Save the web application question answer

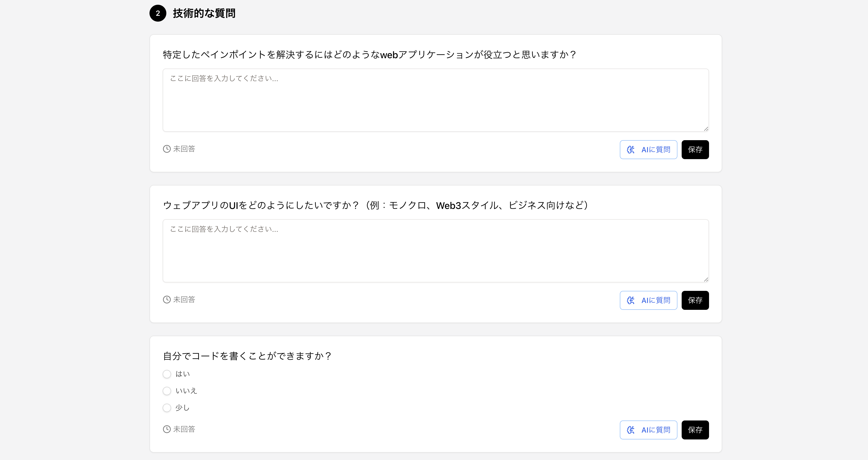[695, 150]
